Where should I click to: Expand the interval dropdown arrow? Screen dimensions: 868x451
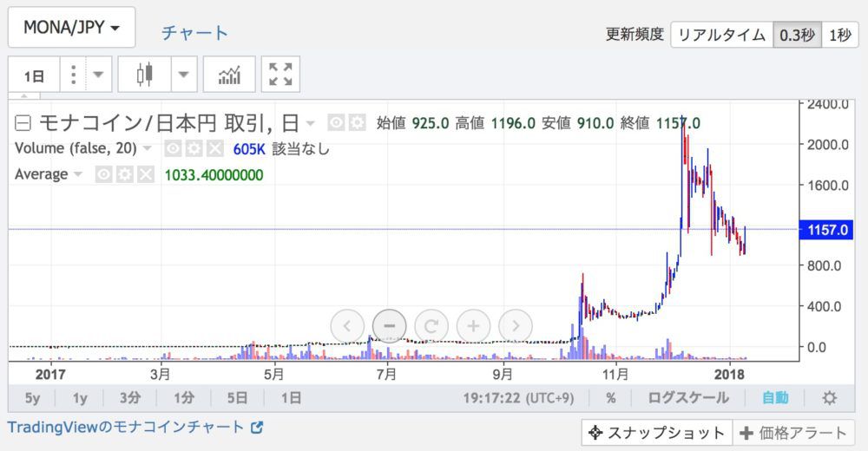click(x=99, y=75)
